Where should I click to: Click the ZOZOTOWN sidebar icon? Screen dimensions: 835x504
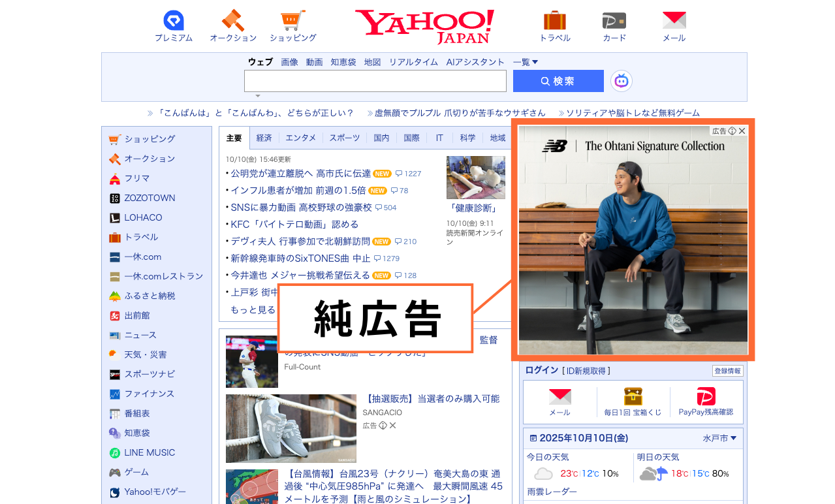click(115, 198)
